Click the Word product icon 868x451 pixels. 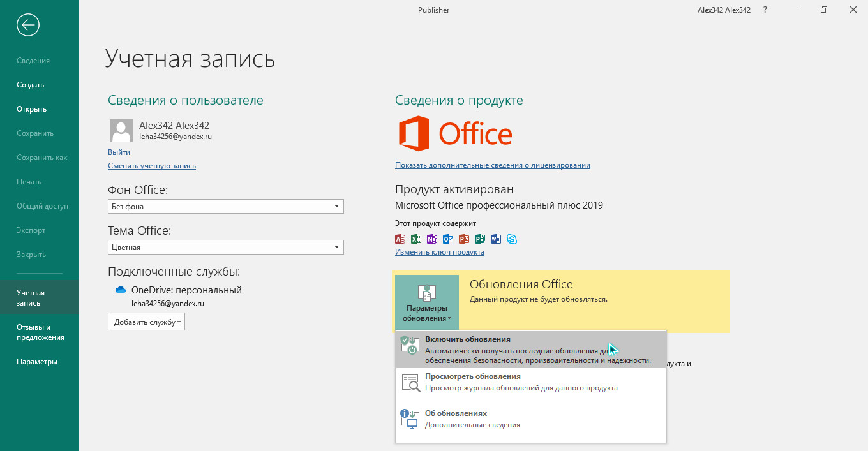point(496,239)
